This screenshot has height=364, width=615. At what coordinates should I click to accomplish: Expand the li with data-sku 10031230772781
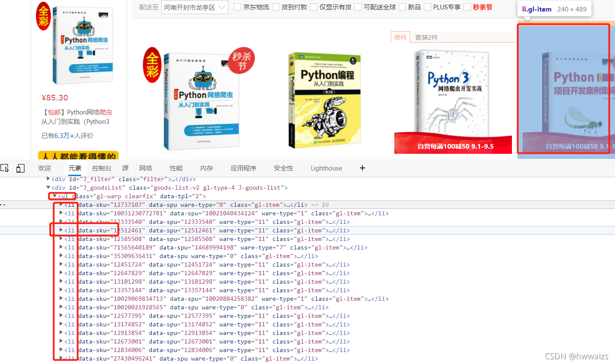(x=61, y=213)
